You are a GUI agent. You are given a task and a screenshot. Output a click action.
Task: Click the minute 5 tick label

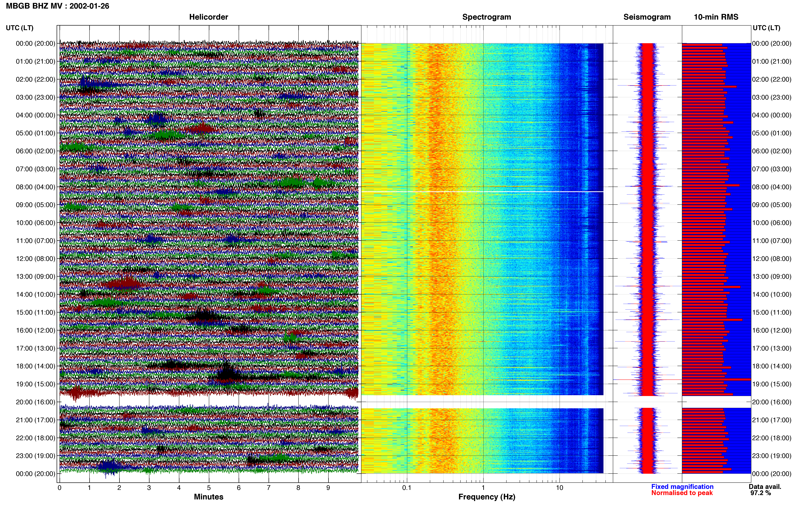click(209, 488)
